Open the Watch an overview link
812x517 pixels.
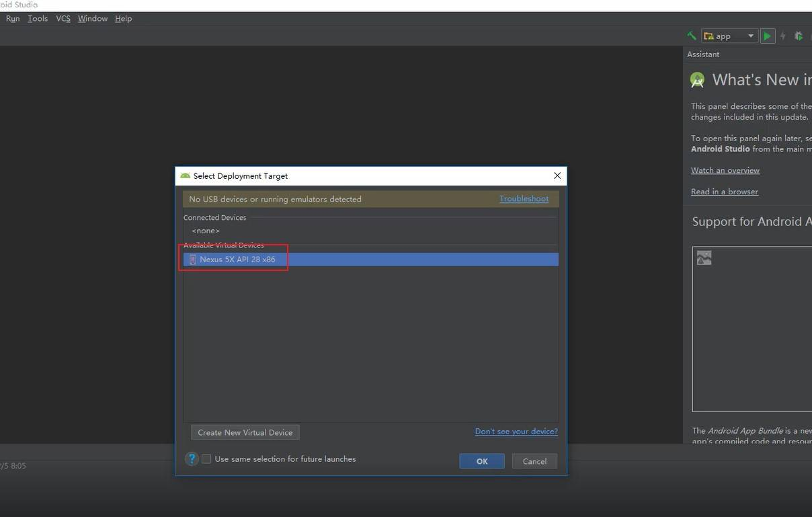(725, 171)
